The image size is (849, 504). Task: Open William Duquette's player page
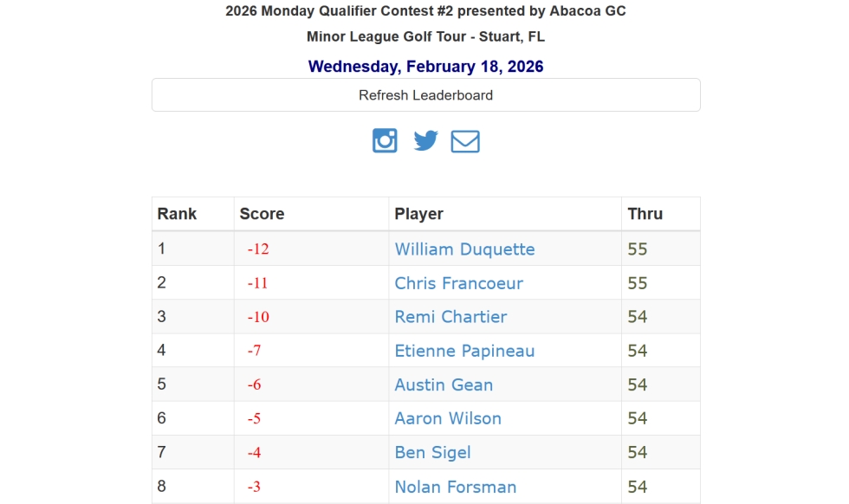click(x=464, y=249)
